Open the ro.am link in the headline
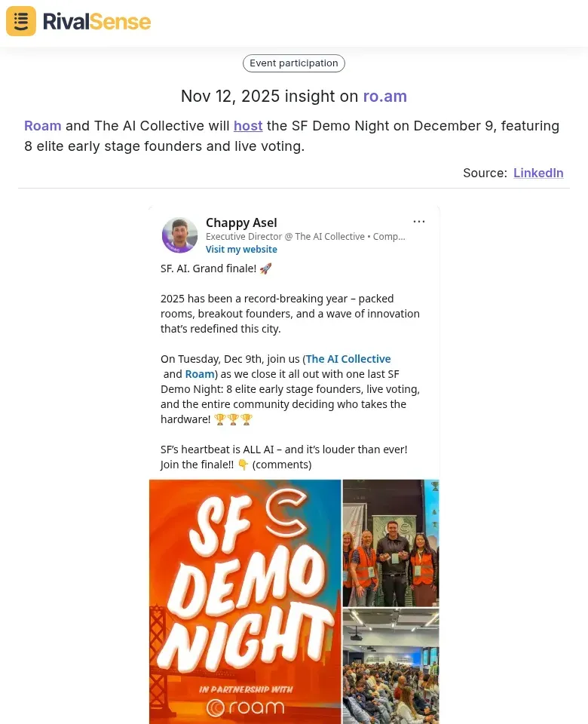The image size is (588, 724). coord(384,96)
